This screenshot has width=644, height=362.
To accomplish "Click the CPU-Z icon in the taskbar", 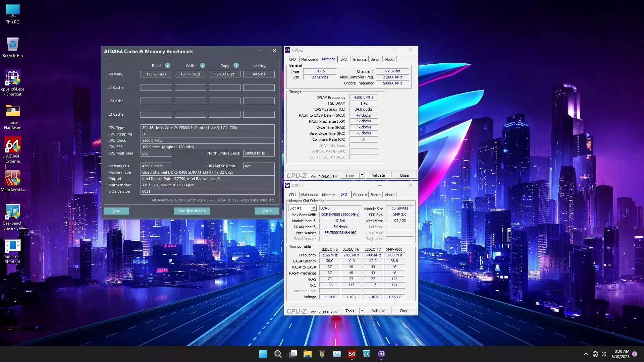I will pos(381,354).
